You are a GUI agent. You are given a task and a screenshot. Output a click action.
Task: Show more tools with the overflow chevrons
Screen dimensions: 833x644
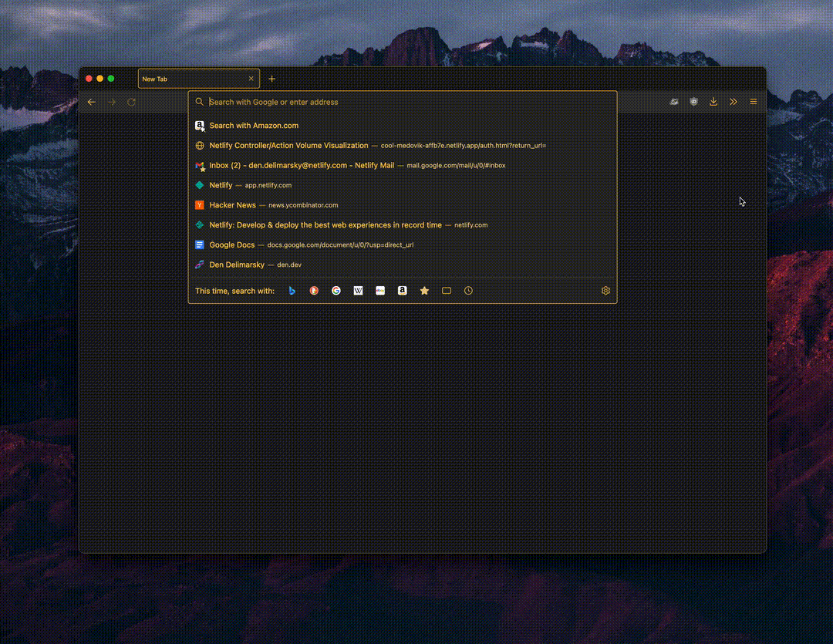(x=734, y=102)
